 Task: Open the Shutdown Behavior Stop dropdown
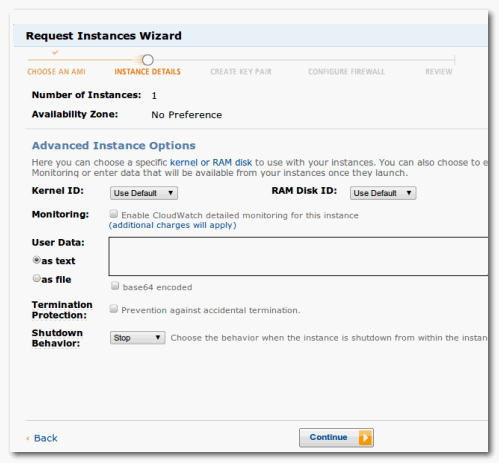point(138,338)
